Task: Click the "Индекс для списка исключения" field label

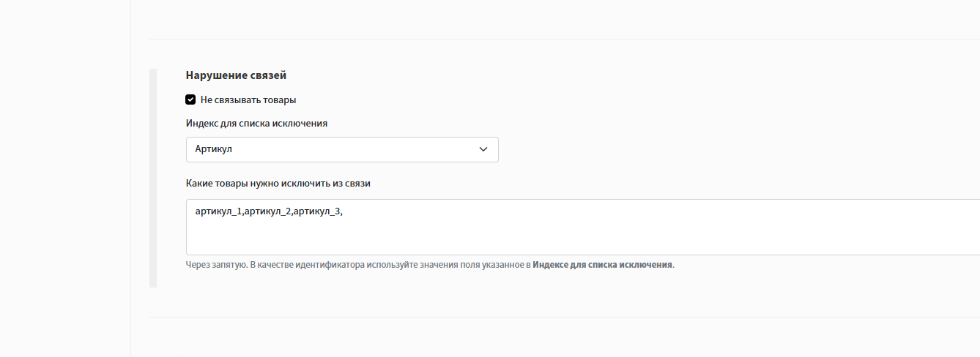Action: click(256, 123)
